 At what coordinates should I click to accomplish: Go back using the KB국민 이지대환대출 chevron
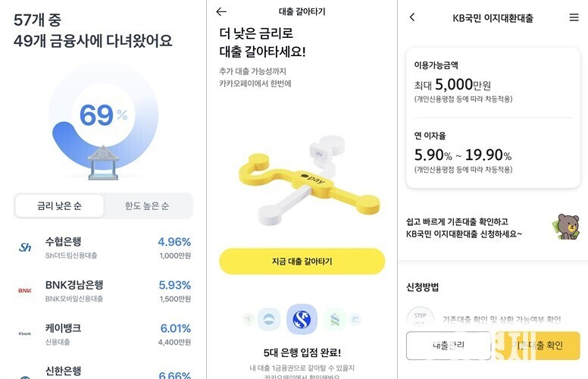[x=412, y=17]
